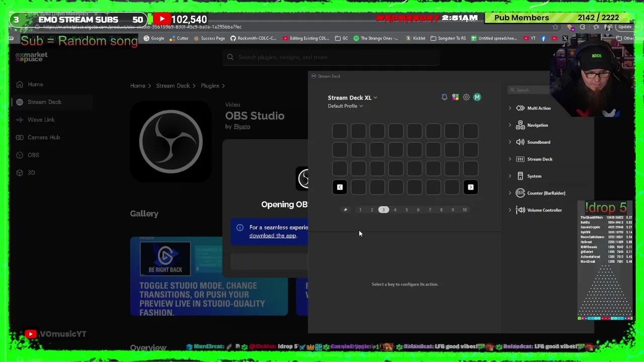The image size is (644, 362).
Task: Open the colorful Marketplace icon in Stream Deck
Action: click(455, 97)
